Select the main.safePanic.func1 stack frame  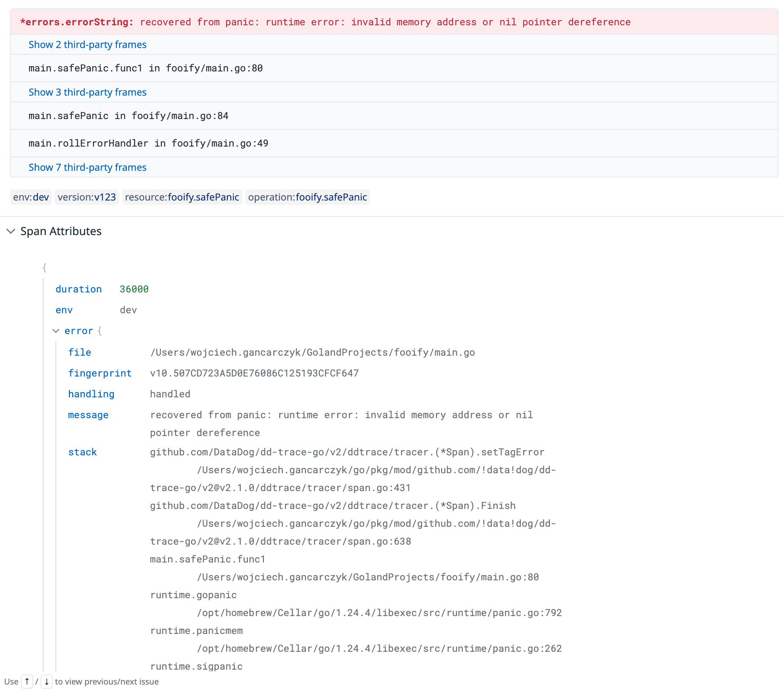tap(146, 68)
